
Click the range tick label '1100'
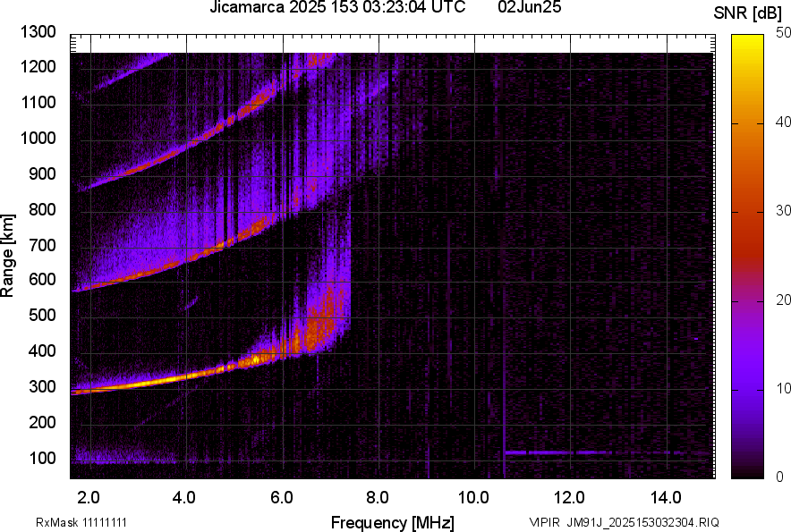point(38,102)
